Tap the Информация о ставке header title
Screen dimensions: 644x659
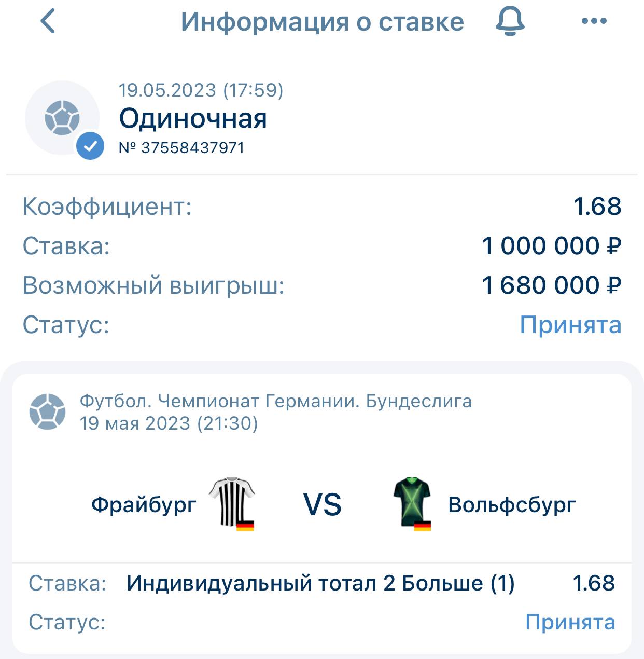click(x=322, y=22)
